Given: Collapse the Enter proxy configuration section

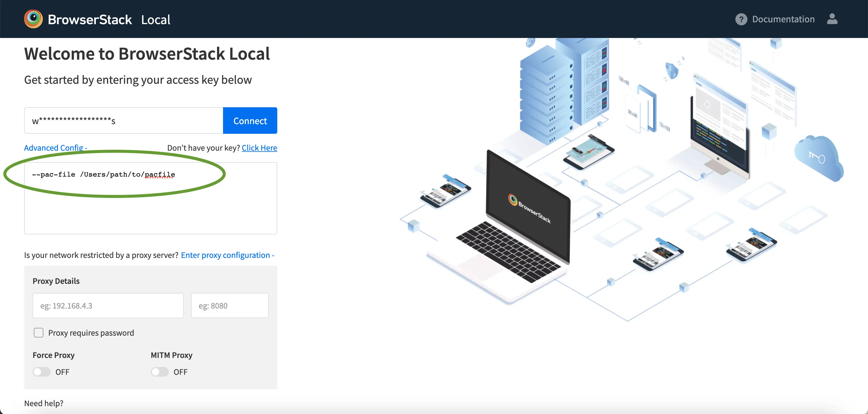Looking at the screenshot, I should [x=228, y=255].
